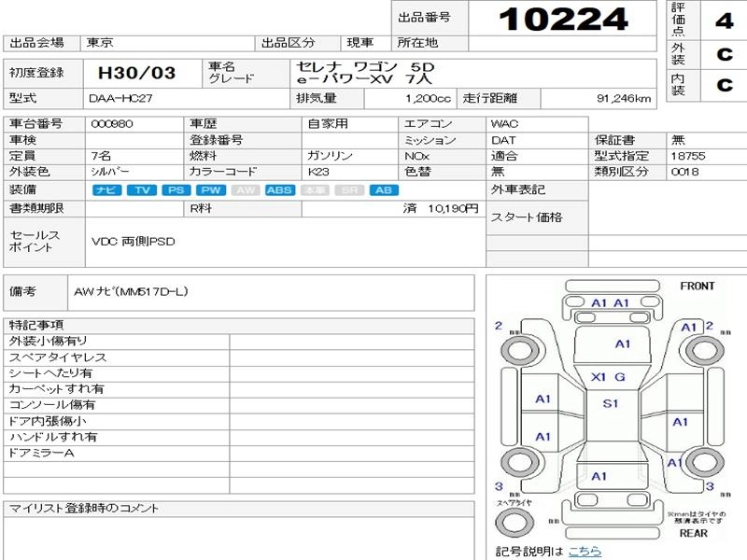Screen dimensions: 747x560
Task: Select the REAR label on the car diagram
Action: 693,533
